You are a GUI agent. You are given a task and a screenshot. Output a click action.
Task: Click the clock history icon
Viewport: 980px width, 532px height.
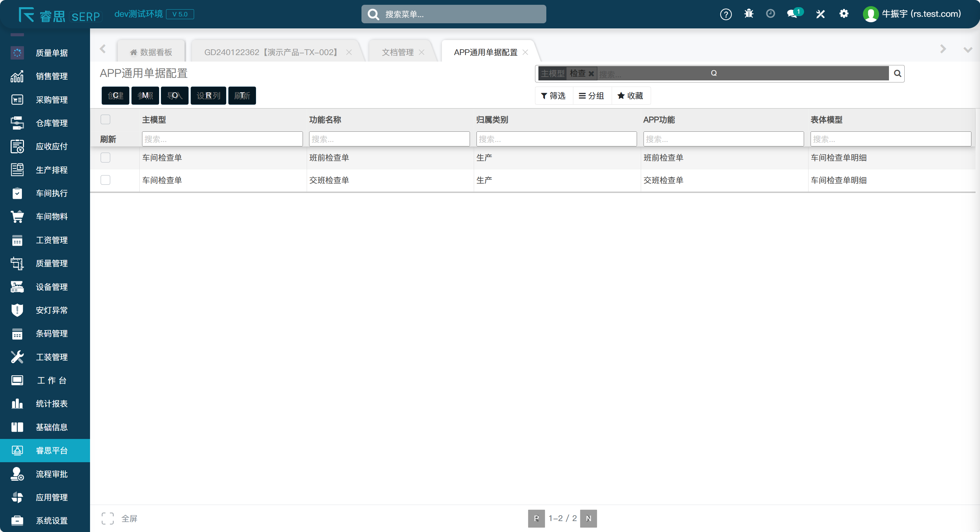click(x=770, y=14)
